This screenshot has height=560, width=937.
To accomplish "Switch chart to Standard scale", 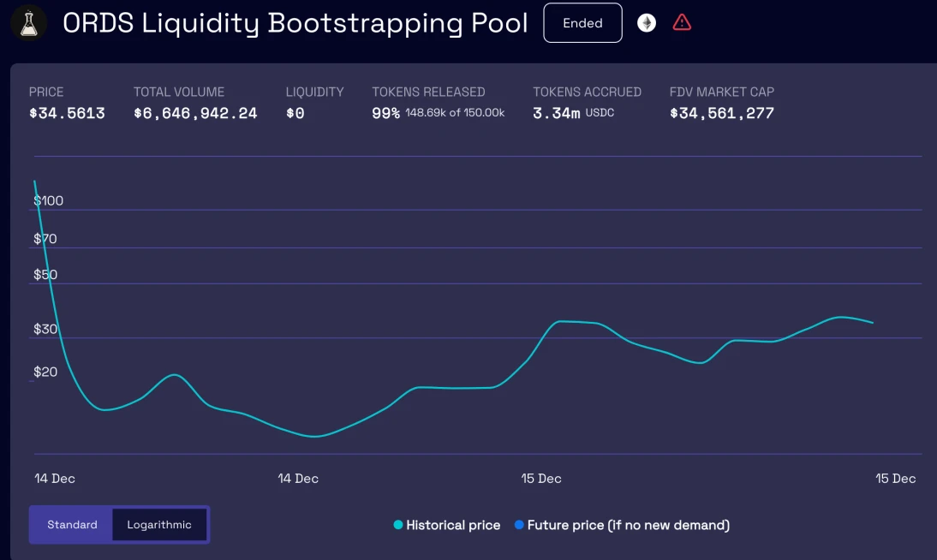I will [x=72, y=525].
